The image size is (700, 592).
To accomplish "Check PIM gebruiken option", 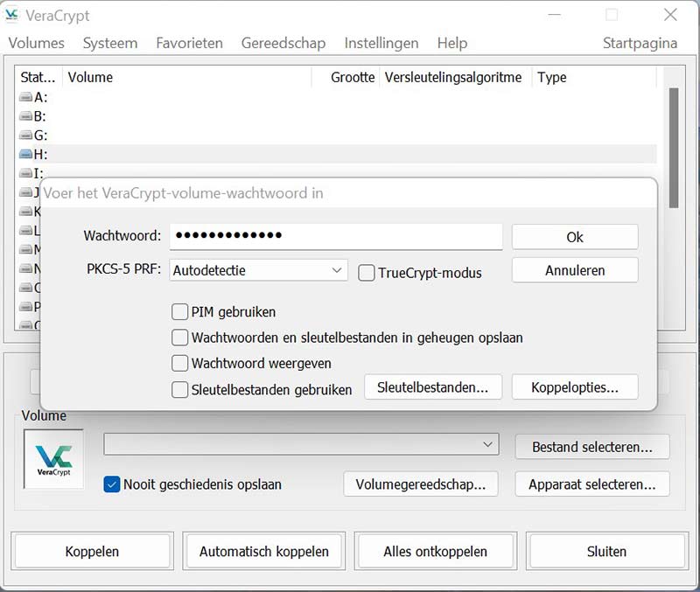I will pos(179,312).
